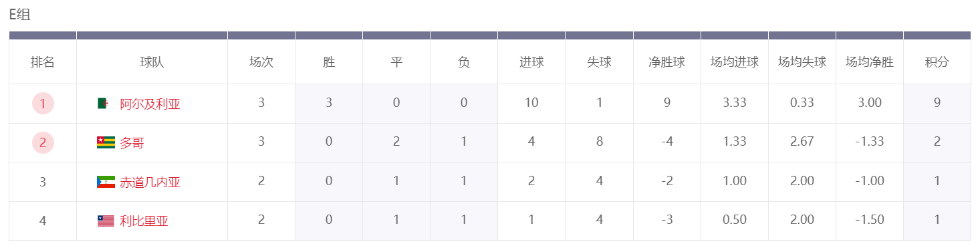This screenshot has width=980, height=246.
Task: Click the 球队 column header
Action: tap(152, 62)
